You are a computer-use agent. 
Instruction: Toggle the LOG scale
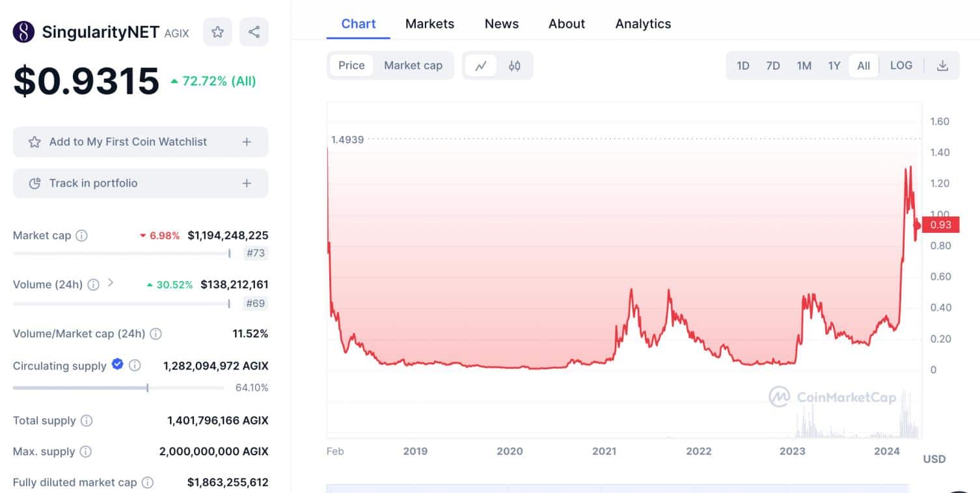coord(901,66)
